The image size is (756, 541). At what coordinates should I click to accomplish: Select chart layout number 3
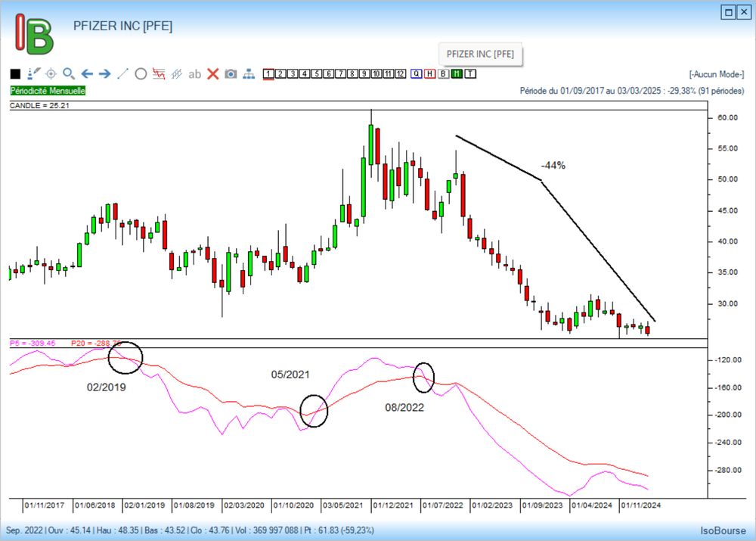point(293,74)
